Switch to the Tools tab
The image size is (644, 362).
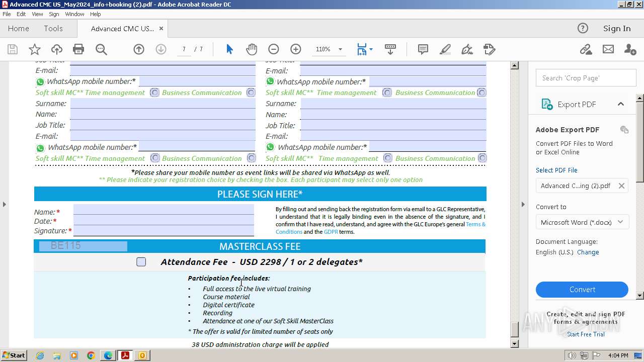53,29
